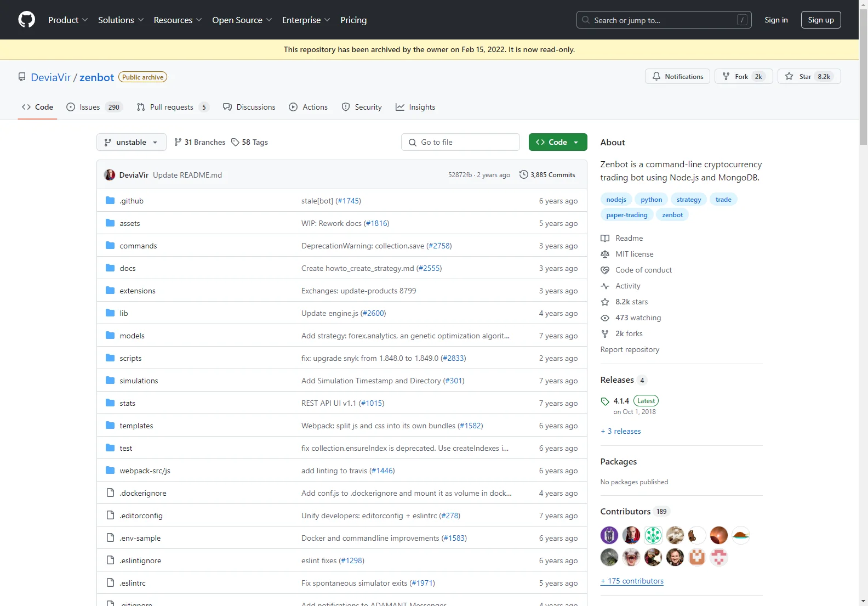
Task: Click the stars icon in About
Action: tap(605, 302)
